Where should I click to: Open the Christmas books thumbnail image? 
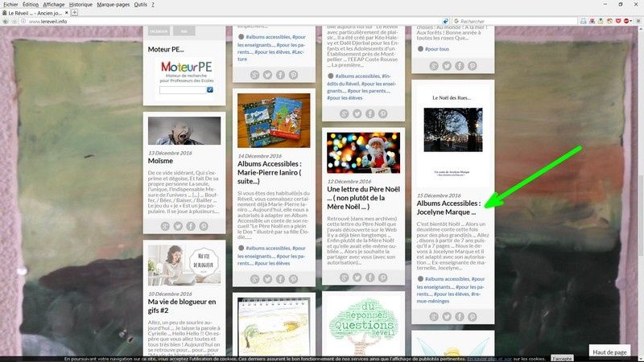click(274, 120)
